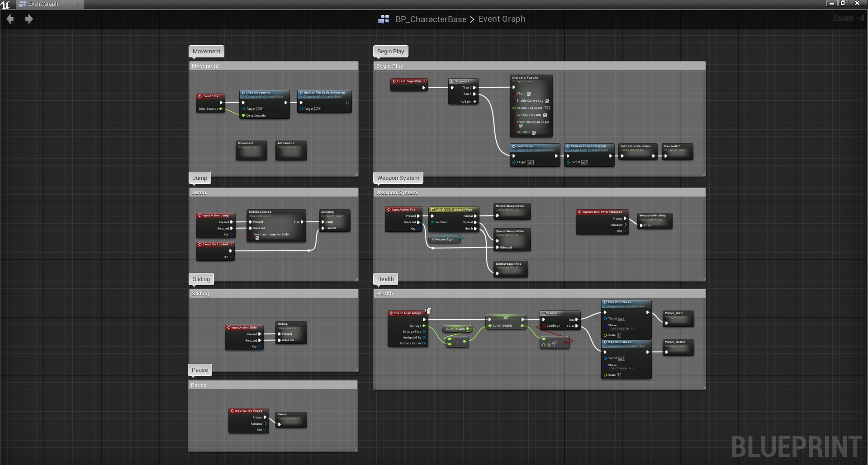Viewport: 868px width, 465px height.
Task: Uncheck Enable Camera Lag checkbox
Action: [547, 101]
